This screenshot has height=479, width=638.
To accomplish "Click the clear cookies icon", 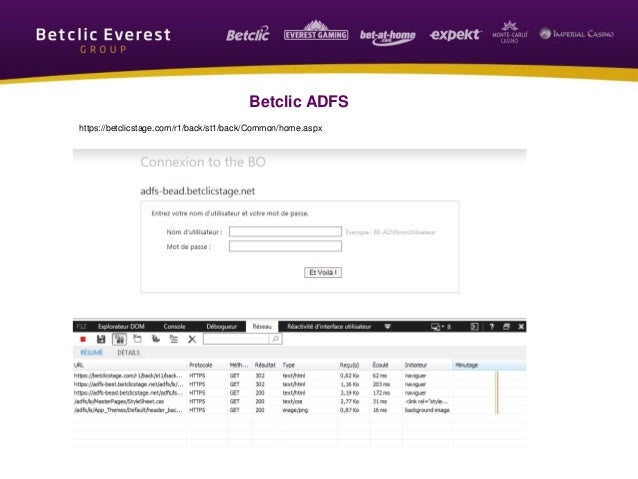I will coord(155,339).
